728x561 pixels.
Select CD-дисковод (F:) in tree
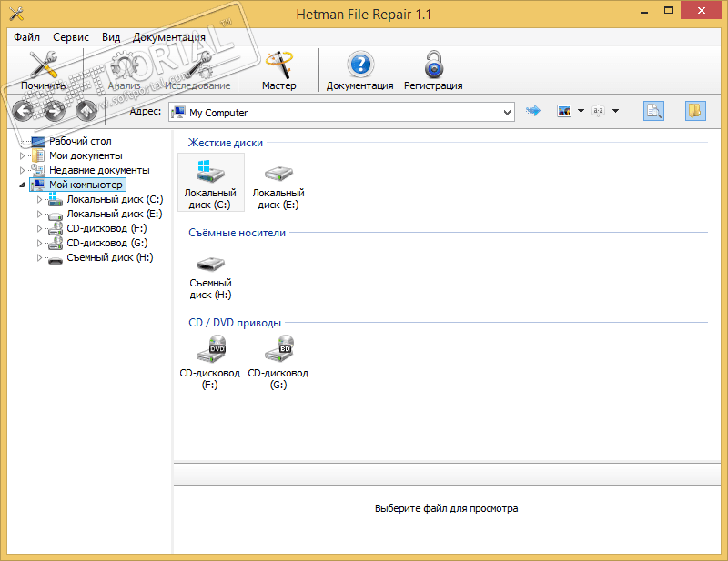106,228
